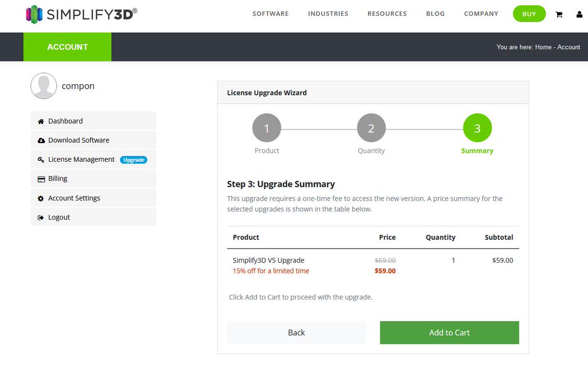The width and height of the screenshot is (588, 379).
Task: Click the compon username text
Action: click(78, 86)
